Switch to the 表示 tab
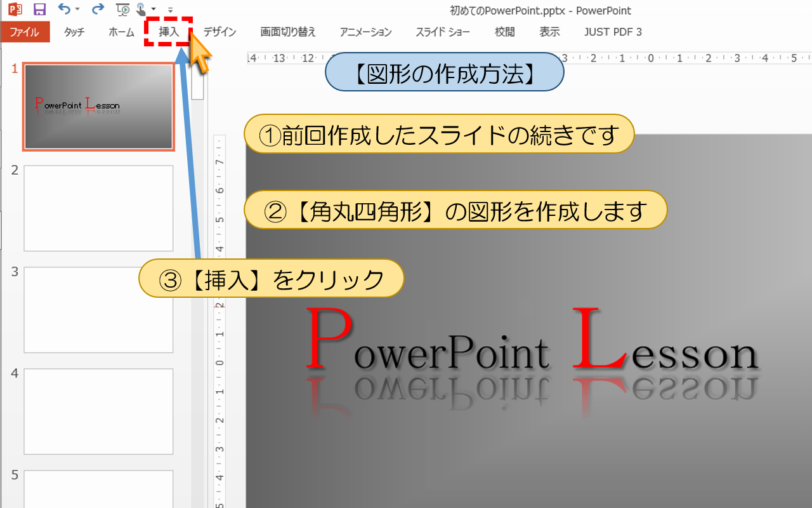The height and width of the screenshot is (508, 812). click(549, 32)
